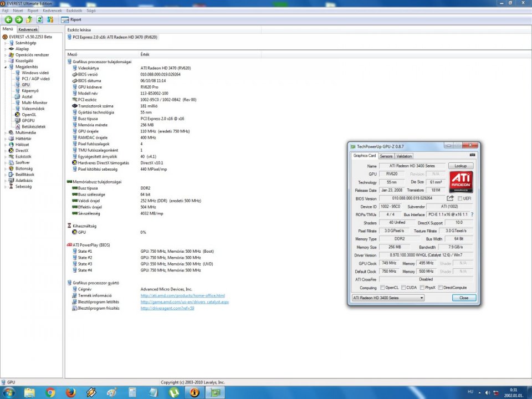Viewport: 532px width, 399px height.
Task: Click the Mező column header
Action: pos(103,54)
